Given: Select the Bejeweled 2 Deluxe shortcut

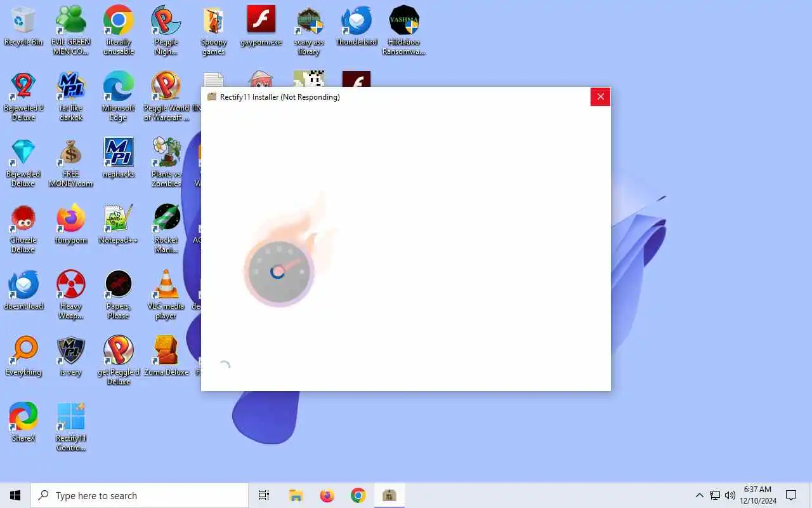Looking at the screenshot, I should (23, 97).
